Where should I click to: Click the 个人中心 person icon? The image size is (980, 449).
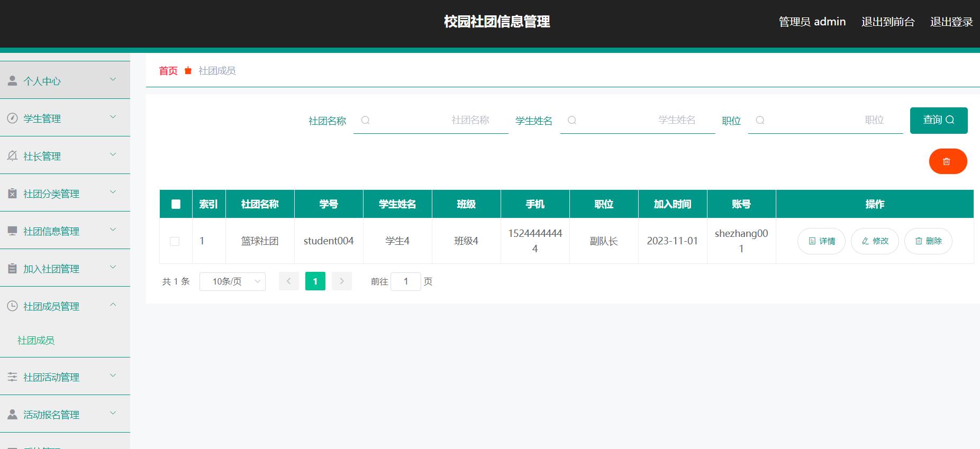12,80
